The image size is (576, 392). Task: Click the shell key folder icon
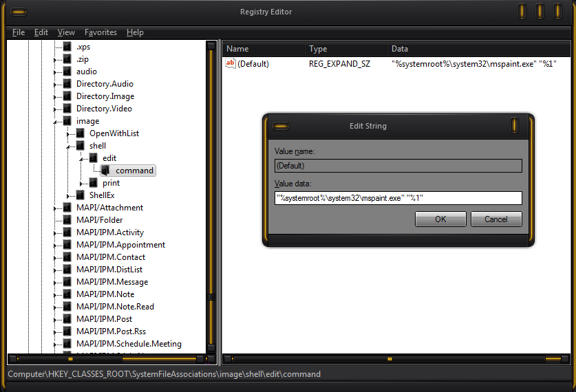point(81,146)
